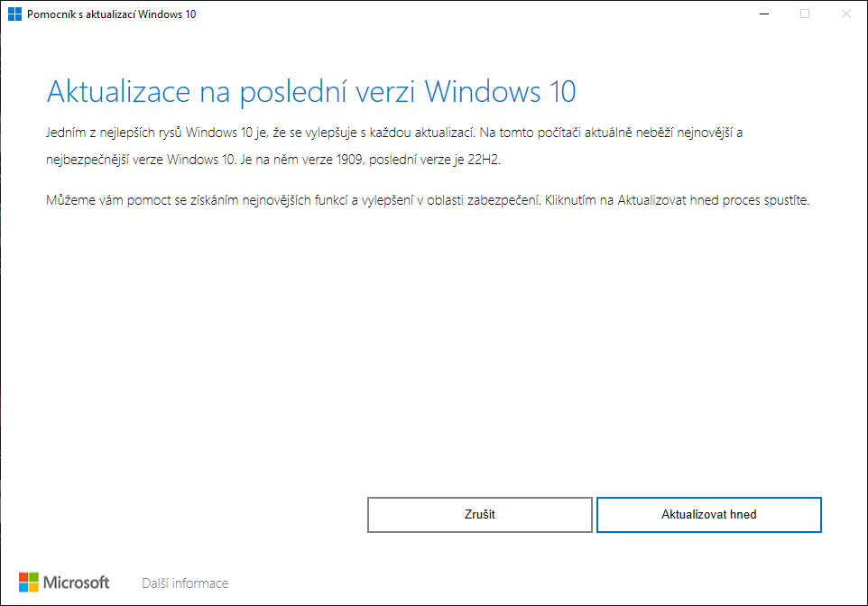Start the update with Aktualizovat hned

[x=708, y=515]
